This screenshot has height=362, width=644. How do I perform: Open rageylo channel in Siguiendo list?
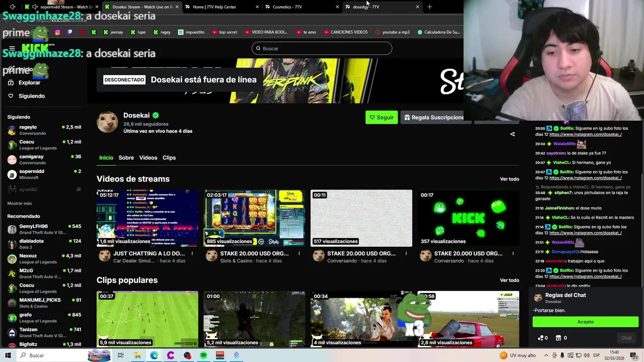[x=44, y=130]
